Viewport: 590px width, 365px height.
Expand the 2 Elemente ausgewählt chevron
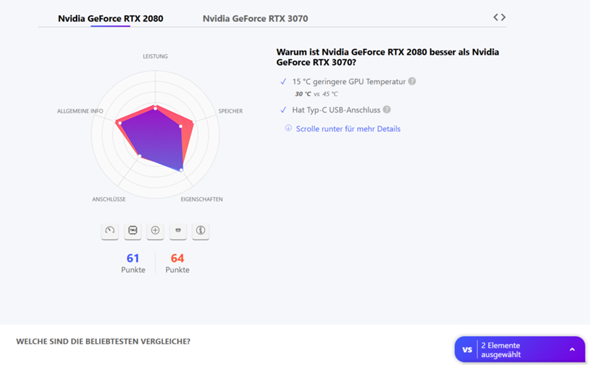pos(572,350)
